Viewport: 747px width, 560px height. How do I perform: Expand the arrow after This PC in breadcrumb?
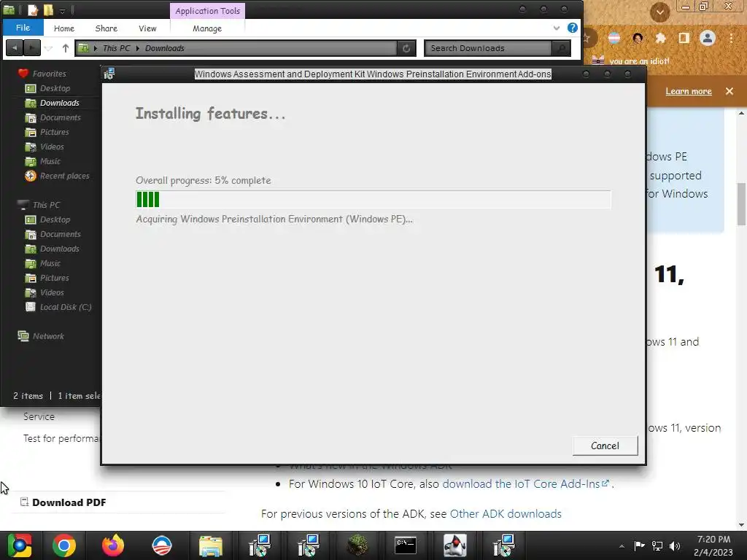tap(137, 48)
